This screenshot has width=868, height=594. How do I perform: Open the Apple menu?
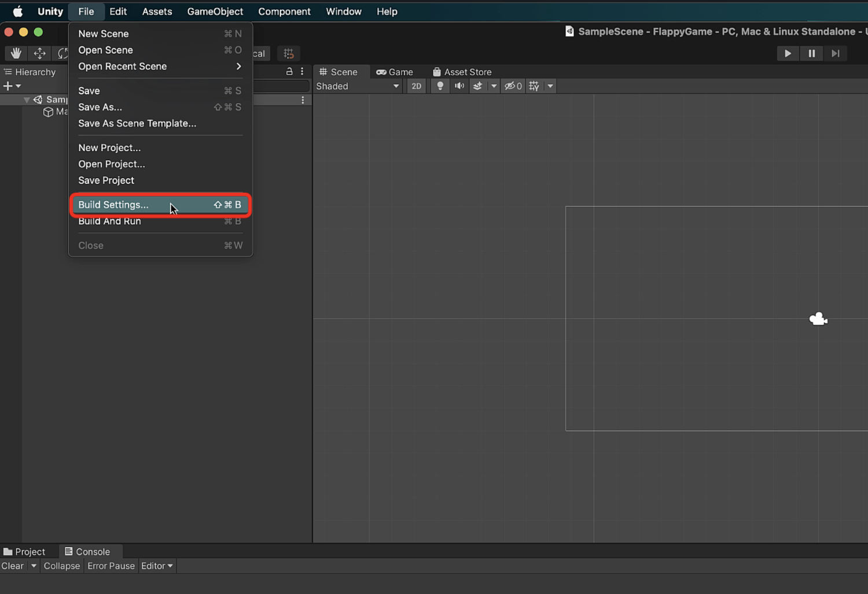click(18, 12)
